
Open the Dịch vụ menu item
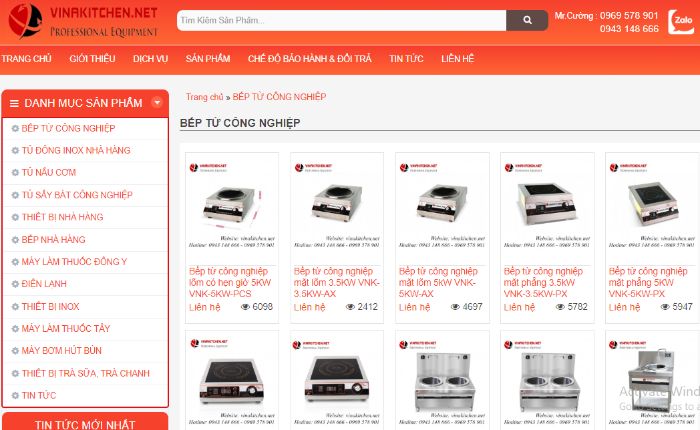(150, 58)
